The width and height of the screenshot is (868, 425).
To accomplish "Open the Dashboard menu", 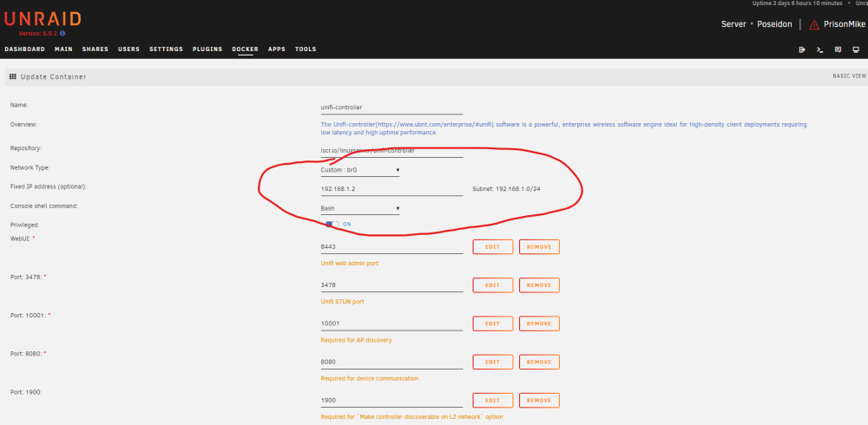I will [25, 49].
